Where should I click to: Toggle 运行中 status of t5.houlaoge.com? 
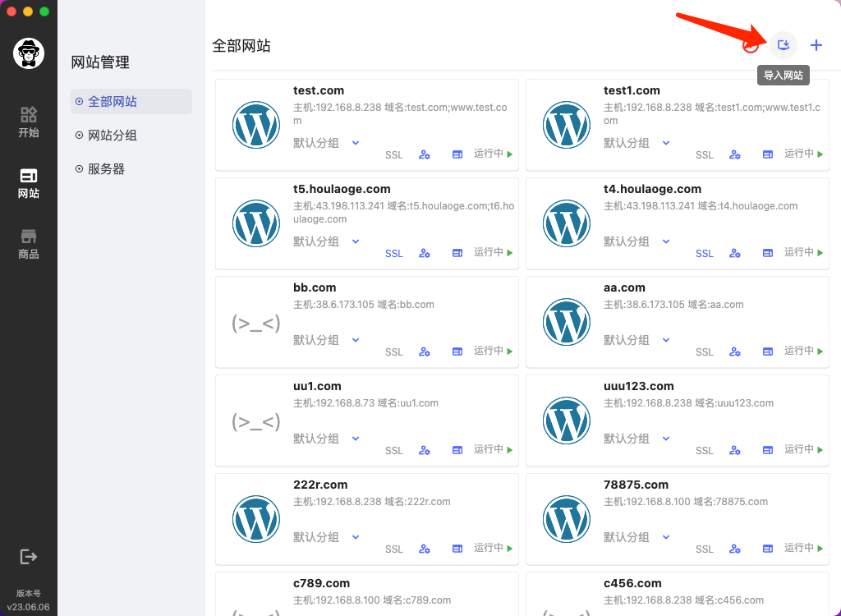click(x=494, y=252)
